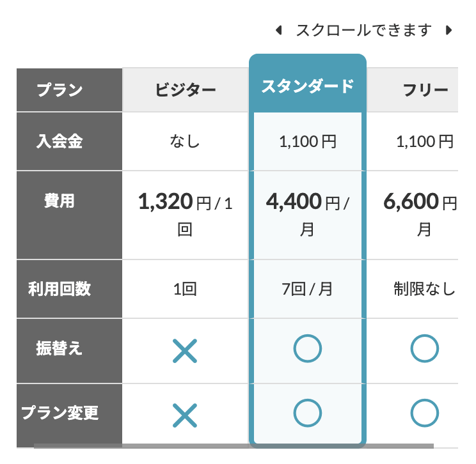This screenshot has height=464, width=476.
Task: Click the Standard price 4,400円 cell
Action: [x=307, y=215]
